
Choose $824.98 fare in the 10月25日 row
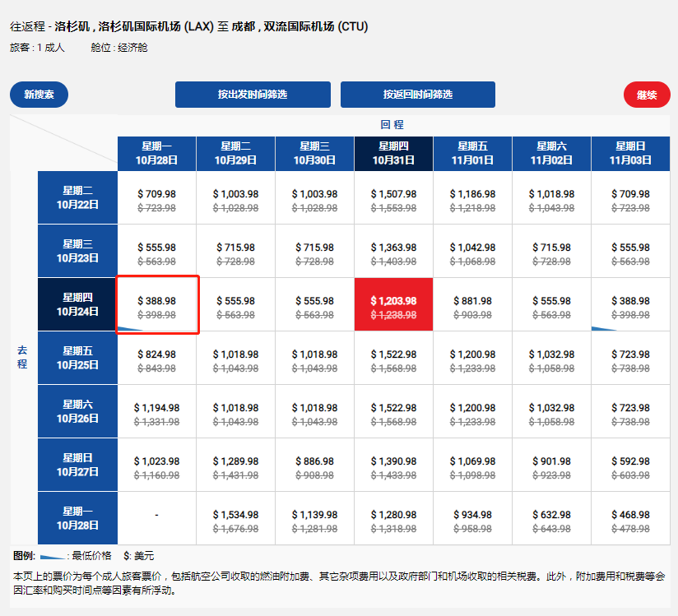156,358
